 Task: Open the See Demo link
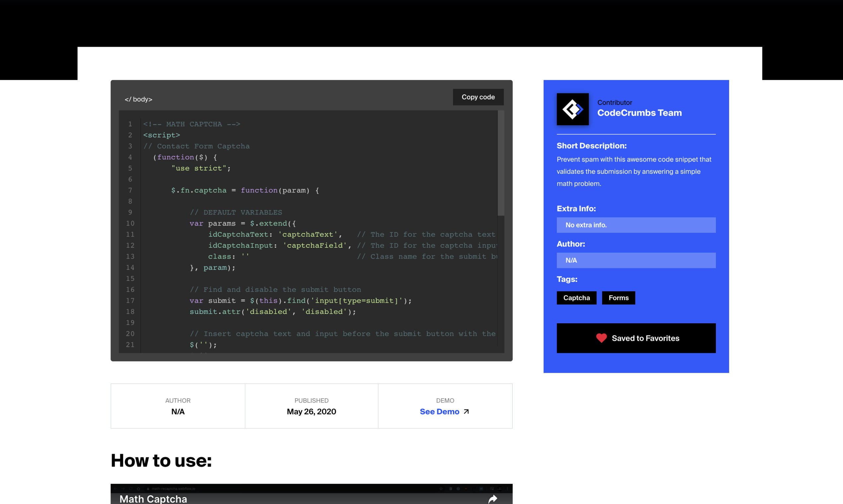[439, 411]
